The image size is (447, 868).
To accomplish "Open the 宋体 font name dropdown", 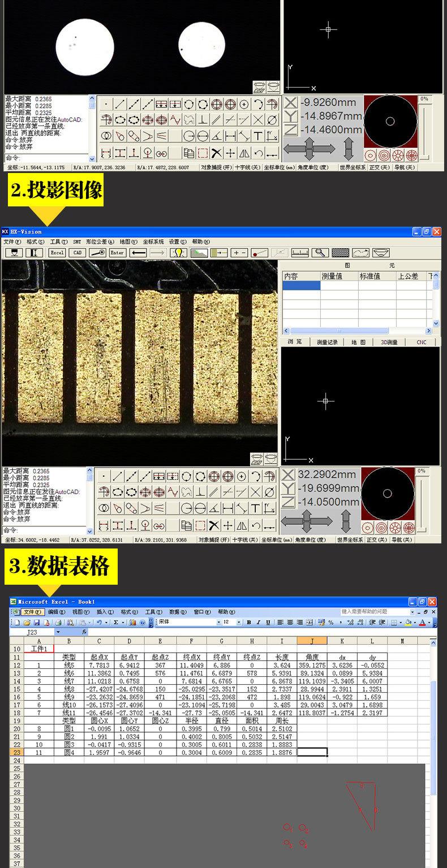I will coord(218,623).
